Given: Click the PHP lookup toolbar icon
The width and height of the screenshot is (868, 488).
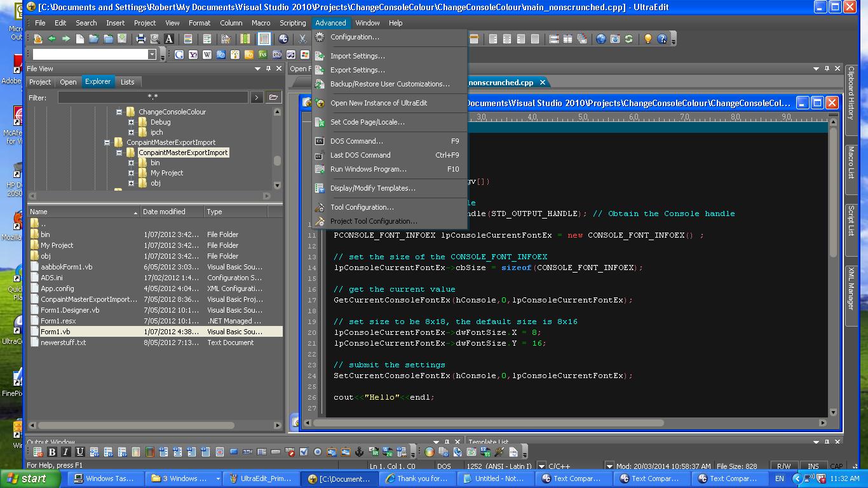Looking at the screenshot, I should (277, 55).
